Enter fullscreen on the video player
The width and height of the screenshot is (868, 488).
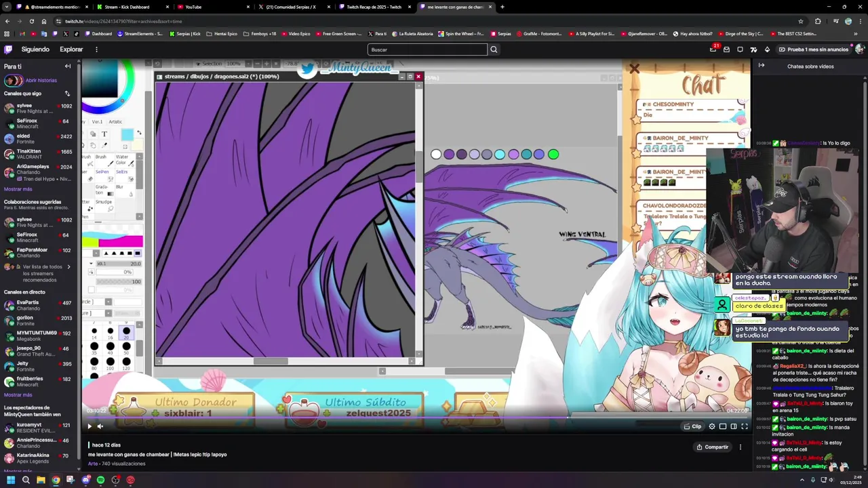[745, 426]
